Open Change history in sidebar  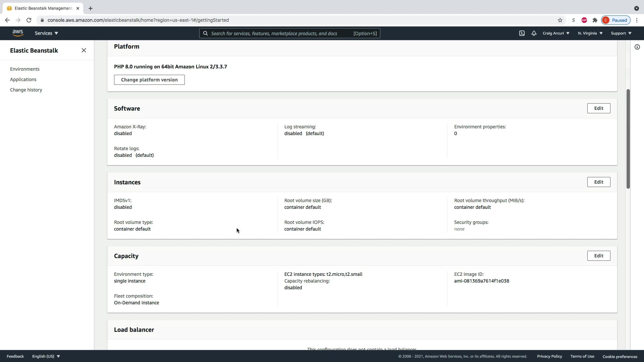[x=26, y=90]
